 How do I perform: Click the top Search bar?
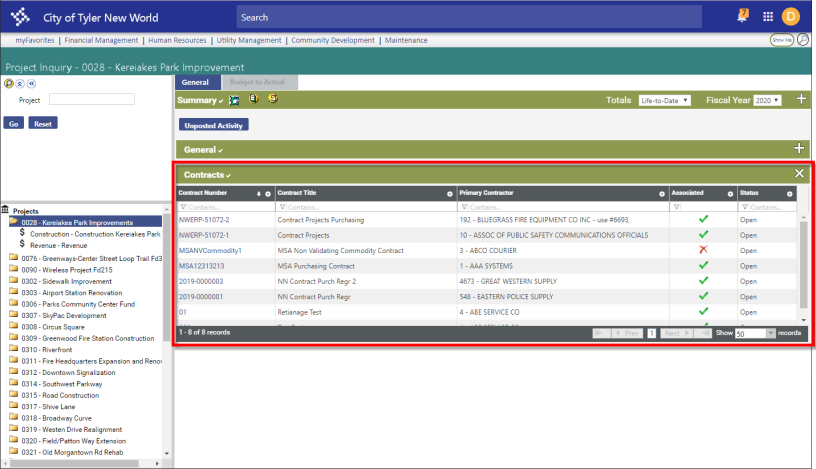tap(469, 17)
